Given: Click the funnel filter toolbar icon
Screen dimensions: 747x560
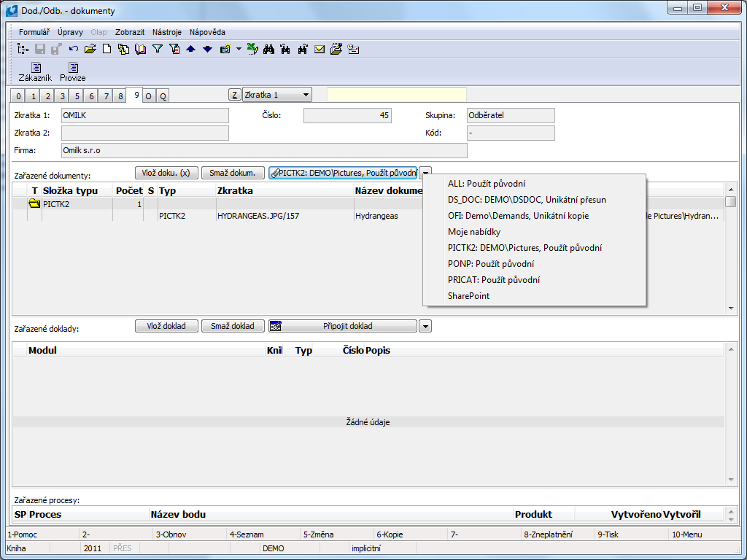Looking at the screenshot, I should (157, 50).
